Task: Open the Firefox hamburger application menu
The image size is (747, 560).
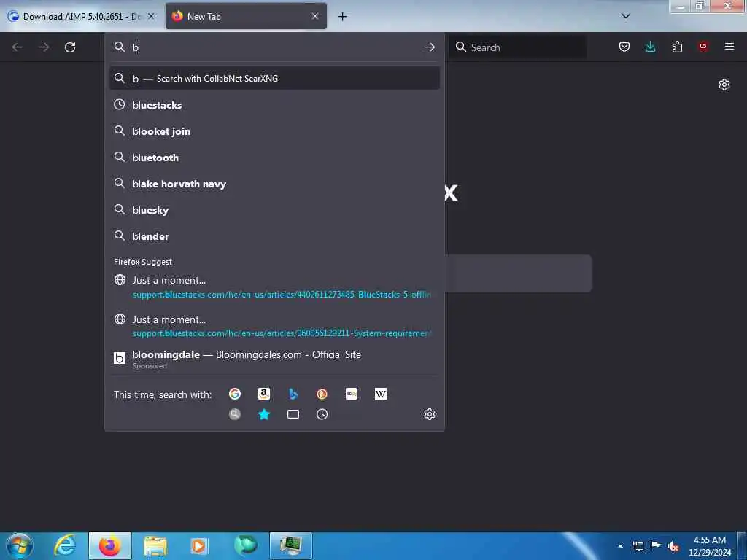Action: 729,47
